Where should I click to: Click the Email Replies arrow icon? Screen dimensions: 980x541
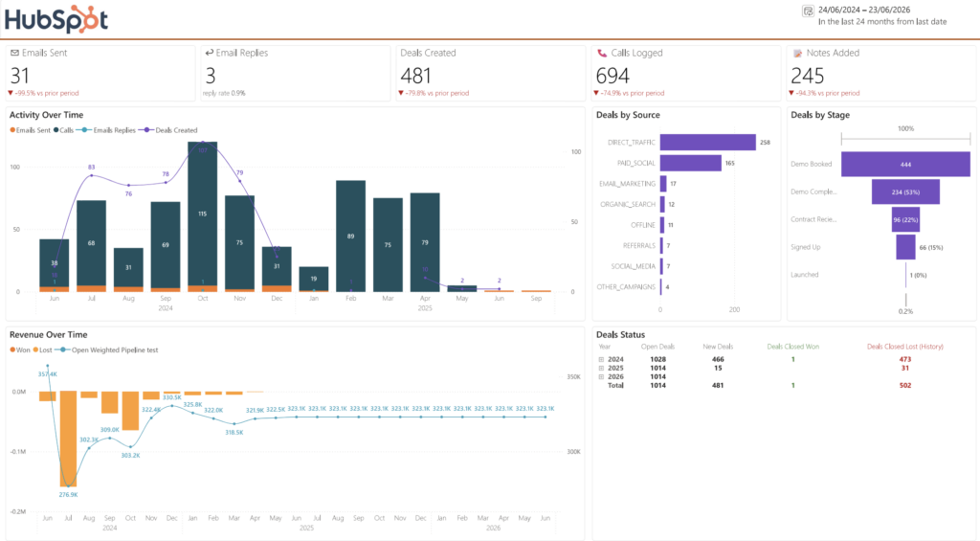(210, 54)
